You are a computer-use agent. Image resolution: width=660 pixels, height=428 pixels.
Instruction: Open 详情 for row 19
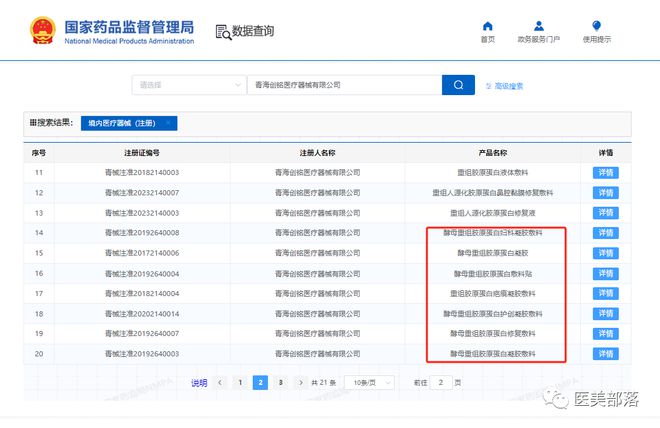click(606, 334)
